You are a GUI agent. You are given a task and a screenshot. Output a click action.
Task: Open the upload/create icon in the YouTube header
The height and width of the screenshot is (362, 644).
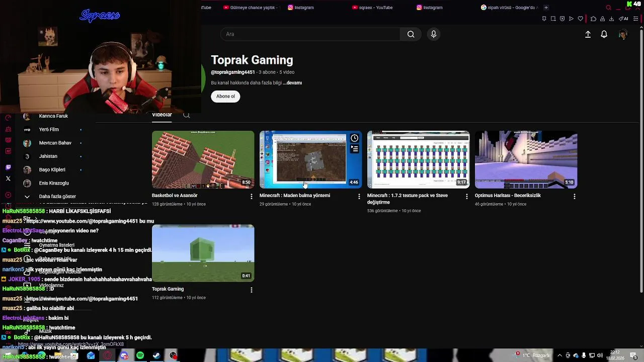coord(588,34)
